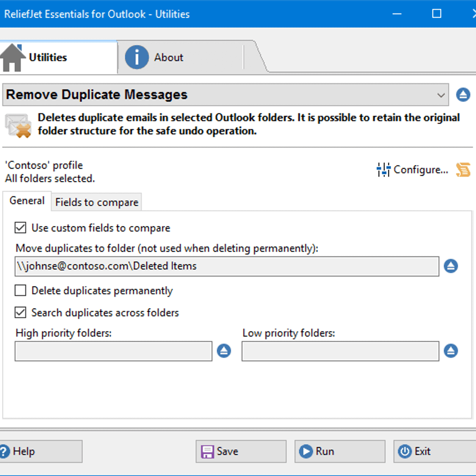
Task: Click the eject icon for Low priority folders
Action: point(451,351)
